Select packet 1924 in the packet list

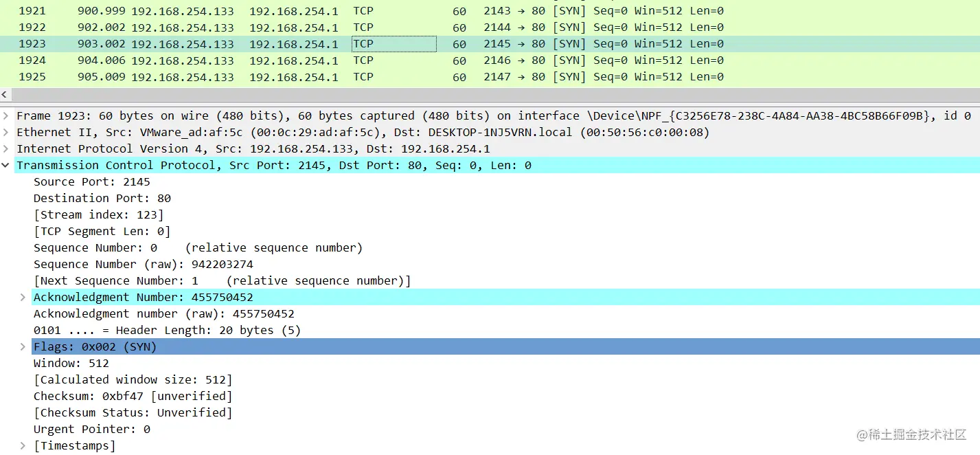point(490,60)
